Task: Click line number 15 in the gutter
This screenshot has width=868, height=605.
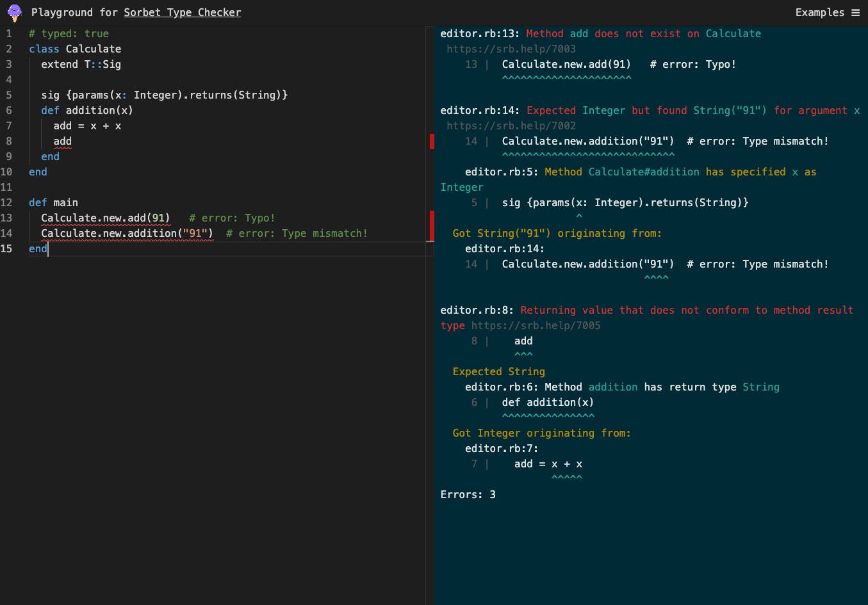Action: [6, 248]
